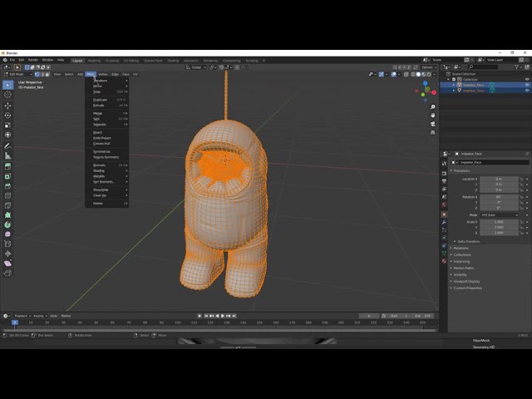This screenshot has height=399, width=532.
Task: Select the Loop Cut tool
Action: coord(7,195)
